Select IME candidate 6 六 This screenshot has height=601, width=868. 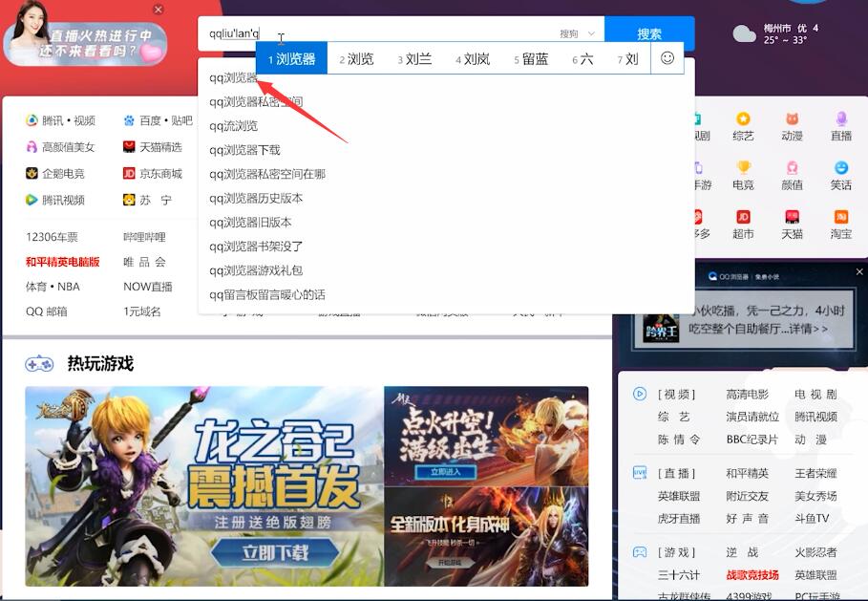coord(582,58)
